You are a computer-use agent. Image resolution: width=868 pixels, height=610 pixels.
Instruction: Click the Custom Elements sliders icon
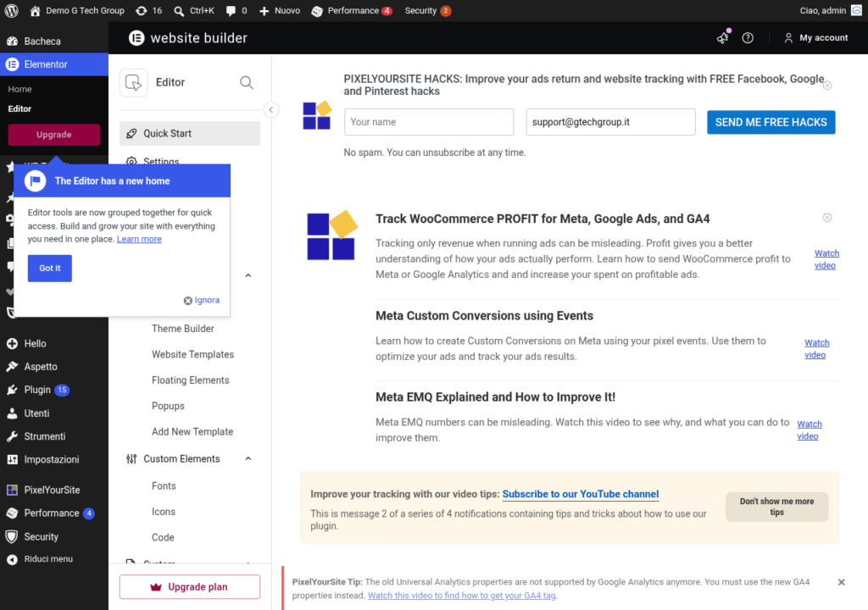[131, 459]
